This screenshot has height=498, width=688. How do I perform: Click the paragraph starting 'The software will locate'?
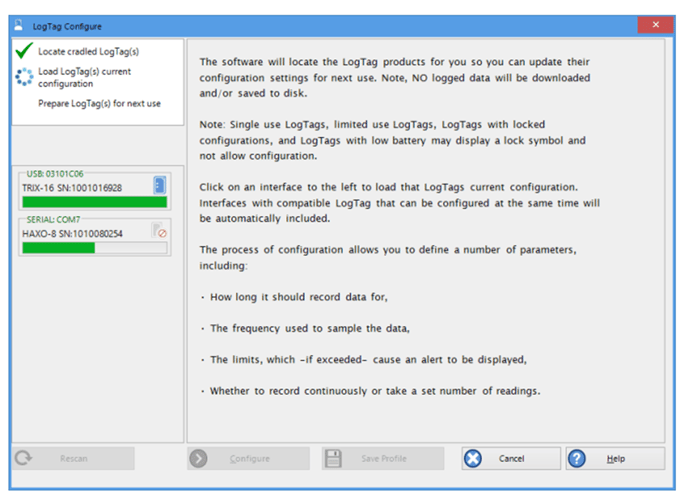click(394, 77)
